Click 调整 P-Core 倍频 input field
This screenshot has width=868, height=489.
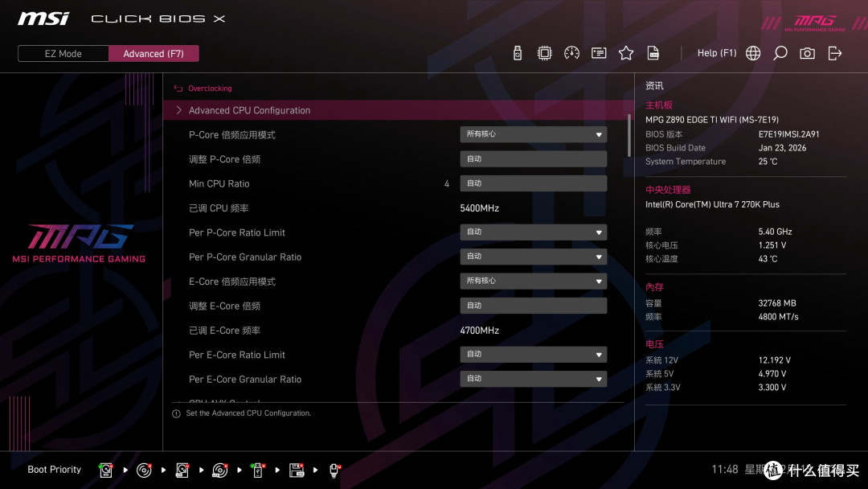pyautogui.click(x=533, y=159)
